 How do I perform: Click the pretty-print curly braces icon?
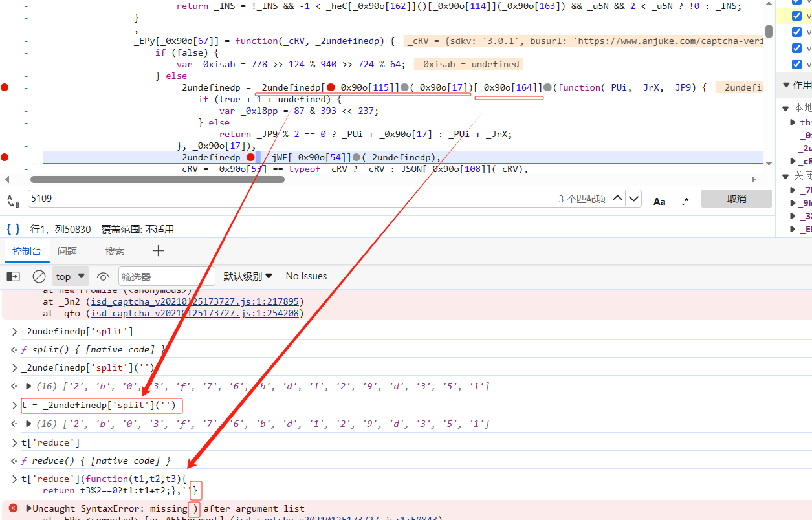coord(13,229)
